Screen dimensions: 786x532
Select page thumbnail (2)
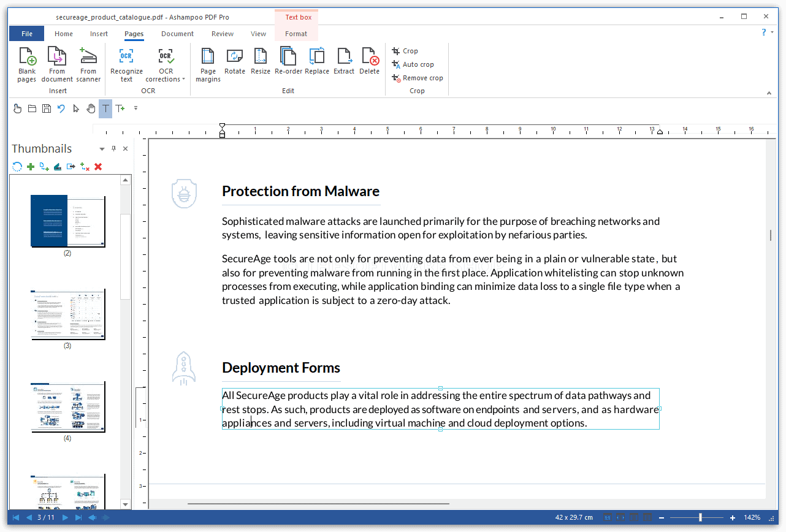click(x=67, y=221)
